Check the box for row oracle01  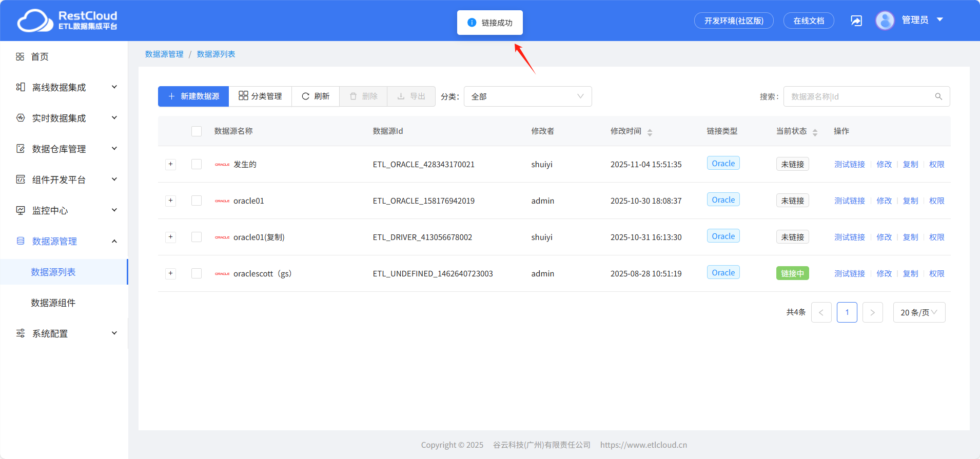click(197, 201)
